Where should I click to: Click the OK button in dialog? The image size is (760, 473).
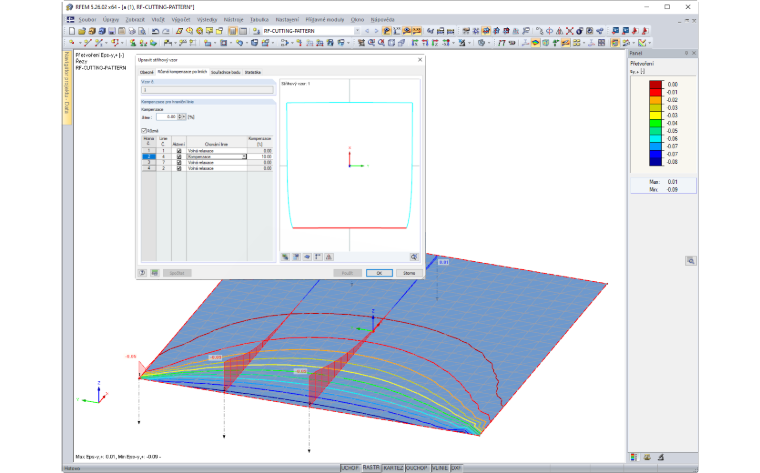click(379, 273)
